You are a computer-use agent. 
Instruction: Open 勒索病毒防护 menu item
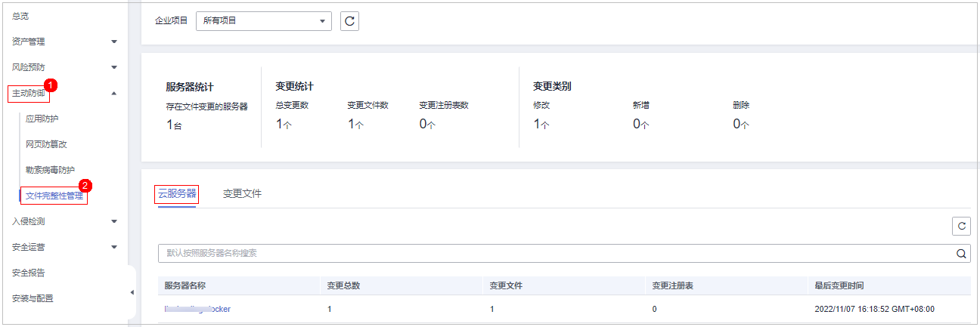[x=50, y=170]
